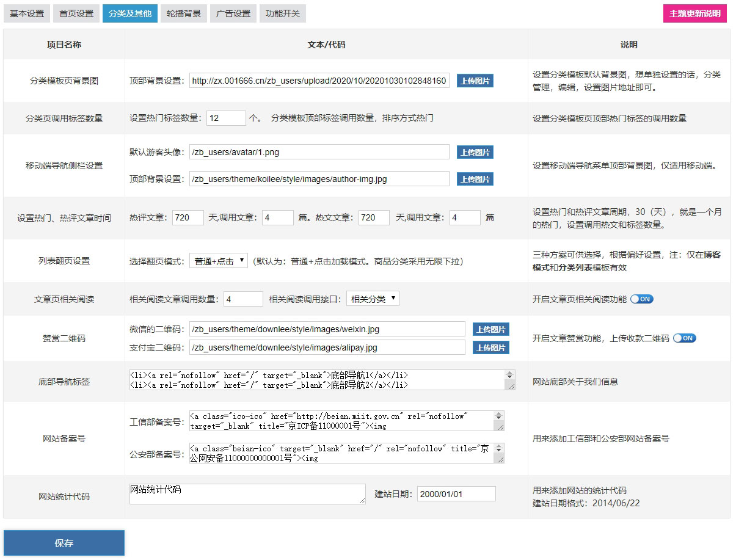
Task: Toggle the 文章赞赏功能 ON switch
Action: tap(684, 338)
